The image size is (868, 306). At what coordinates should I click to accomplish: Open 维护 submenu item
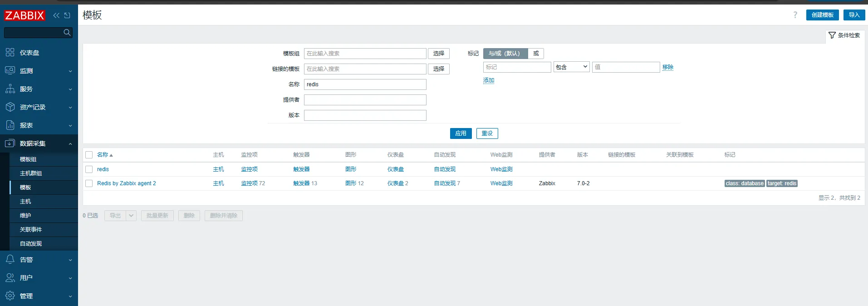[44, 216]
